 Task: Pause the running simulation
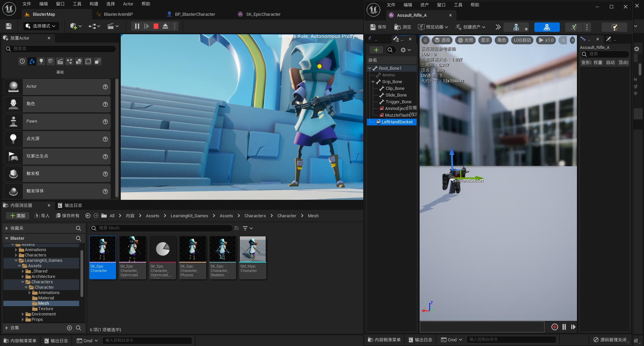coord(137,26)
